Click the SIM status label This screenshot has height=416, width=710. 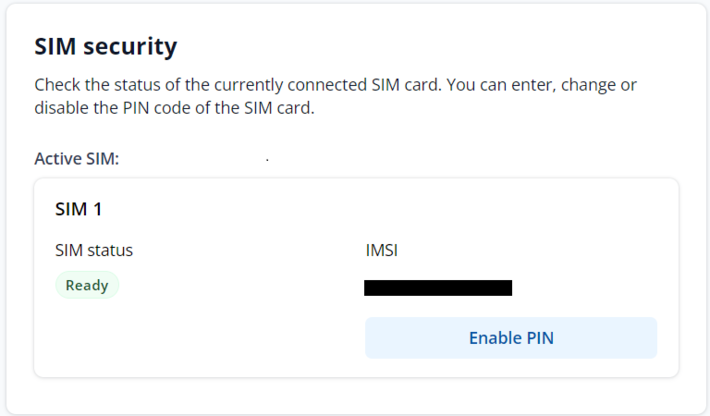coord(94,250)
